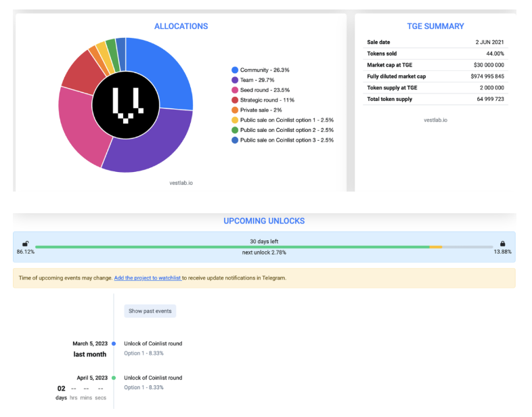This screenshot has width=532, height=417.
Task: Click the '30 days left' label
Action: tap(264, 241)
